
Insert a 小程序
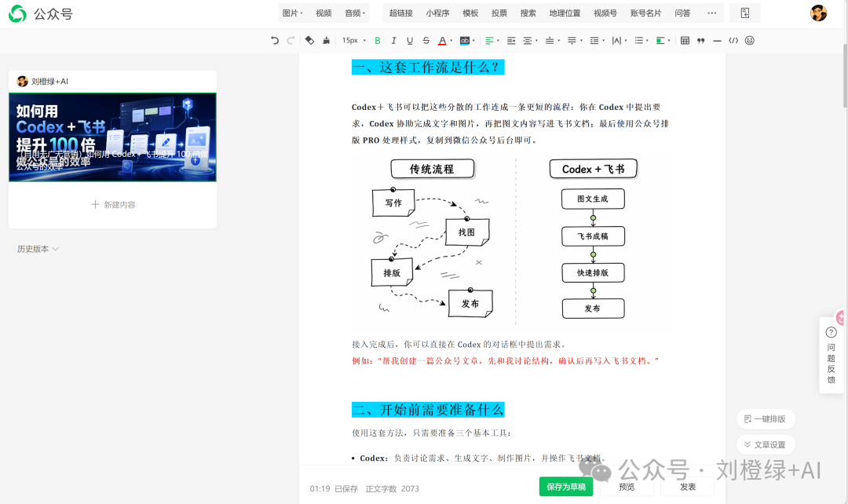pos(437,13)
